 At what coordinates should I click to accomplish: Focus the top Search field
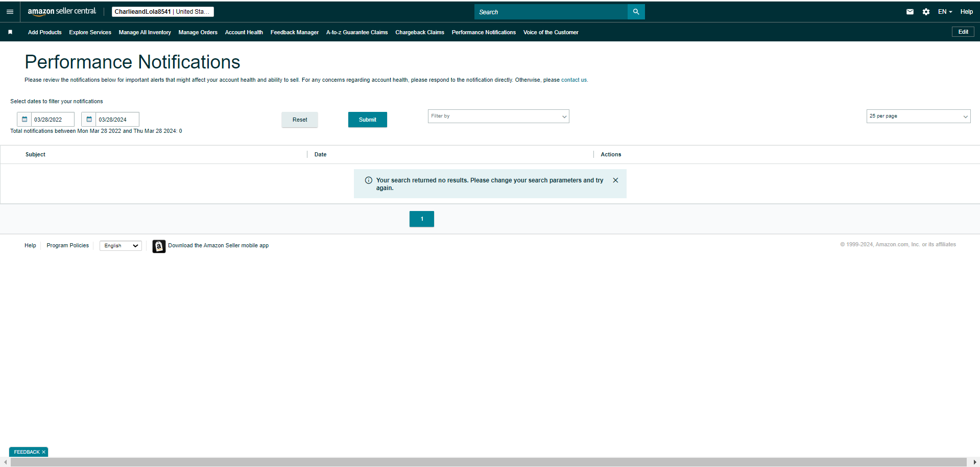551,12
